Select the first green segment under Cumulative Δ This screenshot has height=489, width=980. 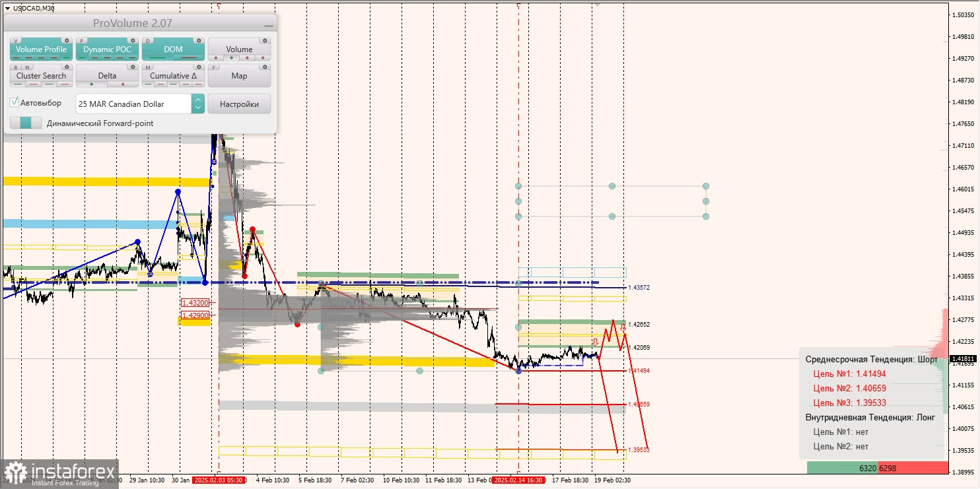[x=148, y=84]
